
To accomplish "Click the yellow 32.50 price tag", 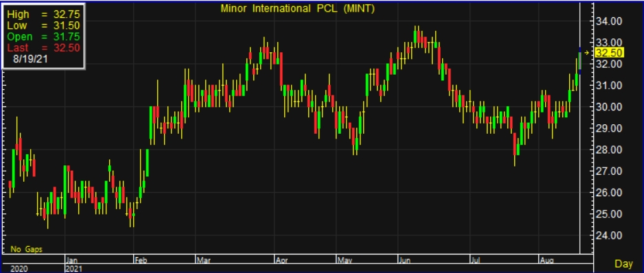I will pos(610,53).
